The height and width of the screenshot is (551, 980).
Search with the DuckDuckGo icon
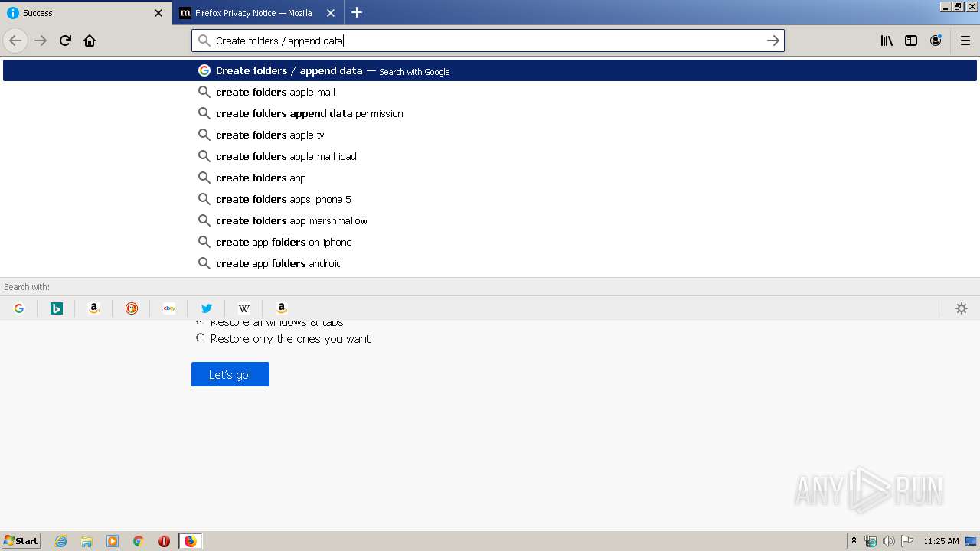(132, 308)
